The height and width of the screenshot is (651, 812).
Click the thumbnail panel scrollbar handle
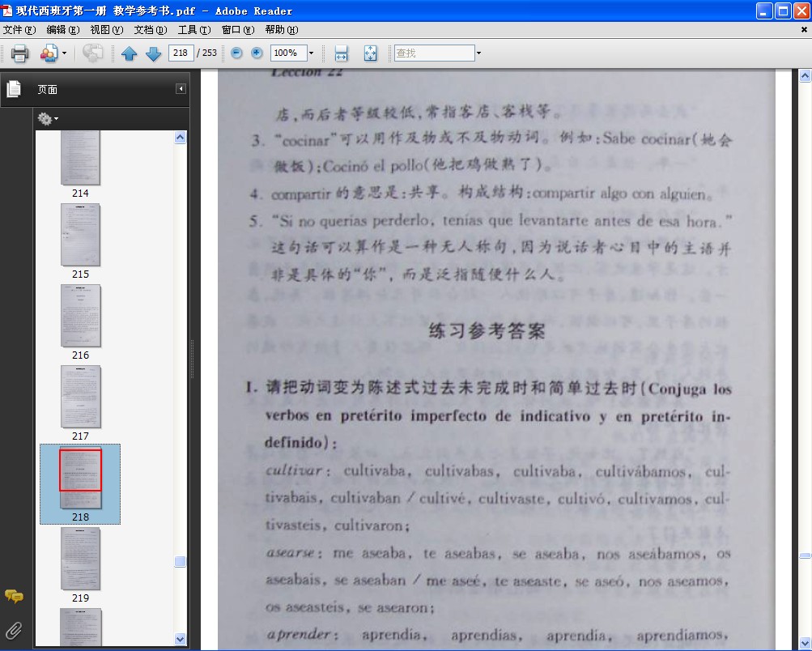tap(181, 561)
